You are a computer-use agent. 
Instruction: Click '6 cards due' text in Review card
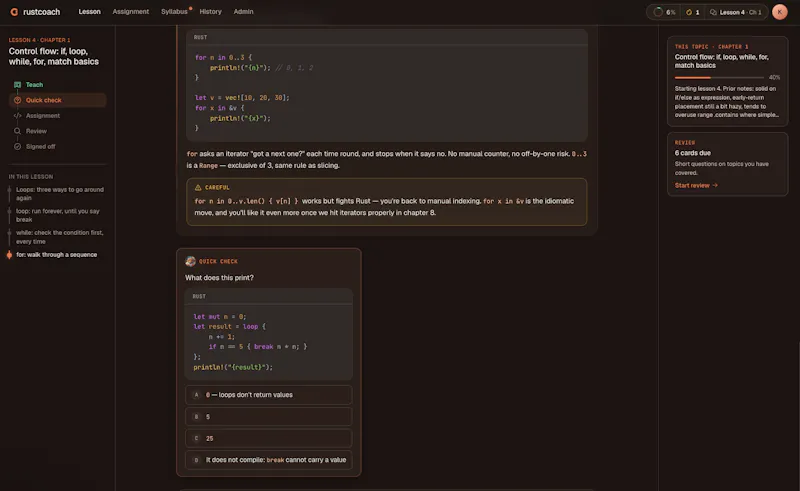coord(692,153)
